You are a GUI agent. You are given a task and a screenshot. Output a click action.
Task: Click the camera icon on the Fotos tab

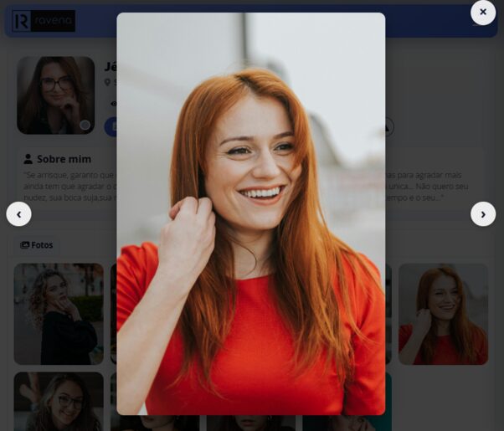[24, 245]
